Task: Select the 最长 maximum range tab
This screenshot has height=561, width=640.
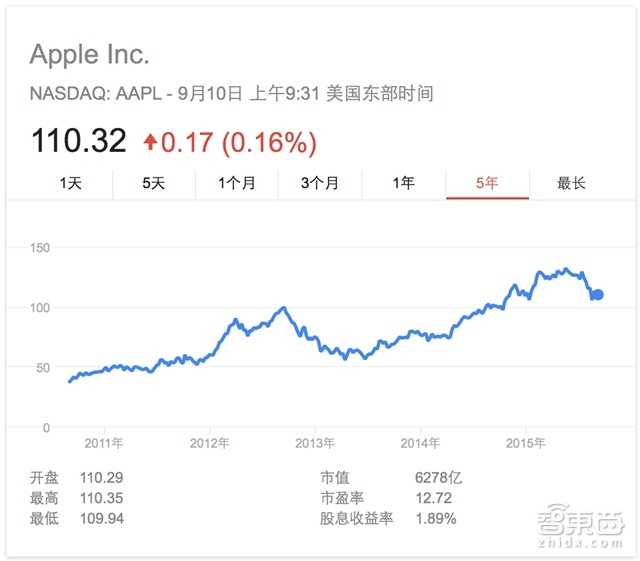Action: [x=571, y=183]
